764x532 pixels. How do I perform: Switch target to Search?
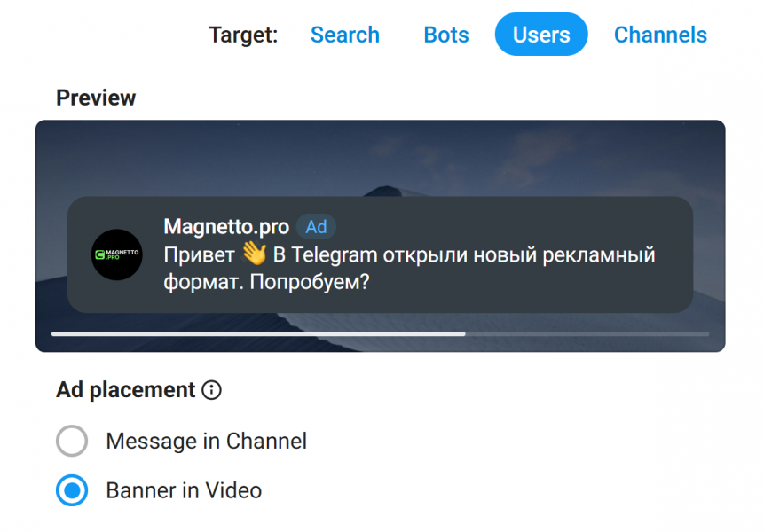pos(344,35)
